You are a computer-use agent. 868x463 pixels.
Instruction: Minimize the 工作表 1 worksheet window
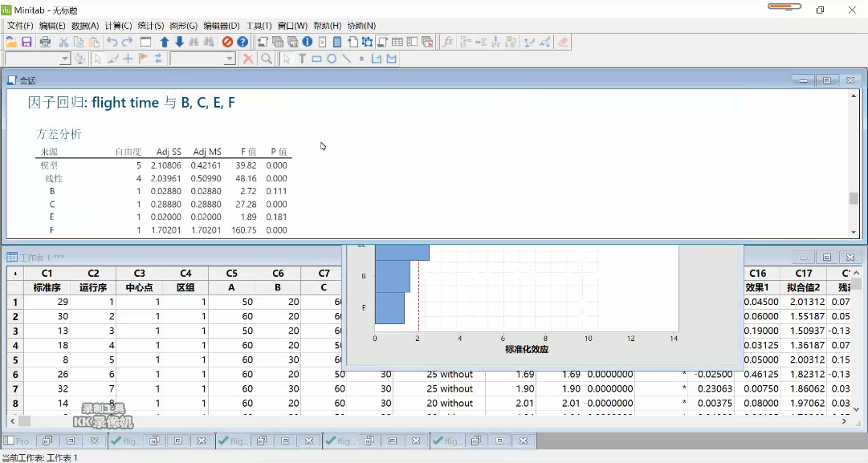pos(803,258)
